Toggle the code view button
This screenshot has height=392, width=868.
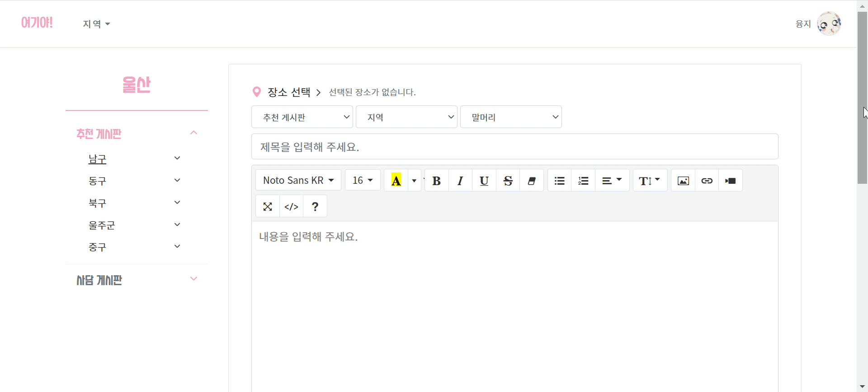tap(292, 206)
